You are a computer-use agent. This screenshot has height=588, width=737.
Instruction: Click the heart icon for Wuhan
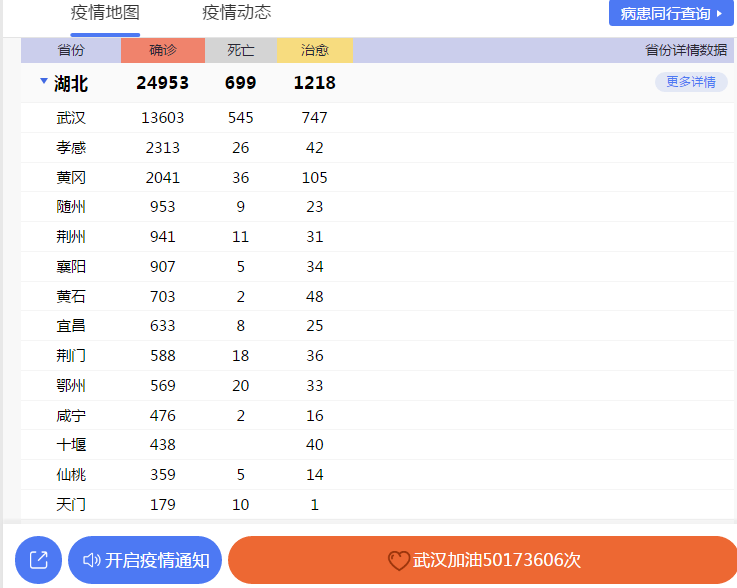pos(399,560)
